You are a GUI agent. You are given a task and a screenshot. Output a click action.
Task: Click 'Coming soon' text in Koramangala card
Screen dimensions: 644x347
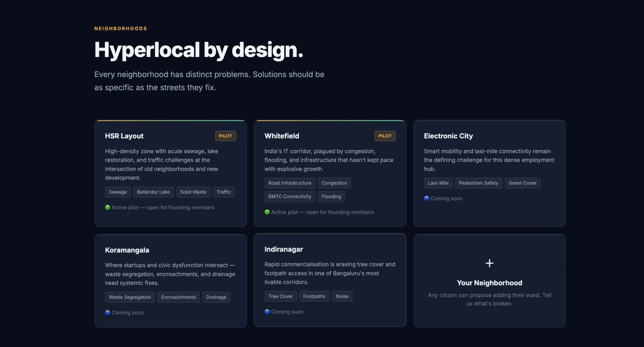[128, 313]
